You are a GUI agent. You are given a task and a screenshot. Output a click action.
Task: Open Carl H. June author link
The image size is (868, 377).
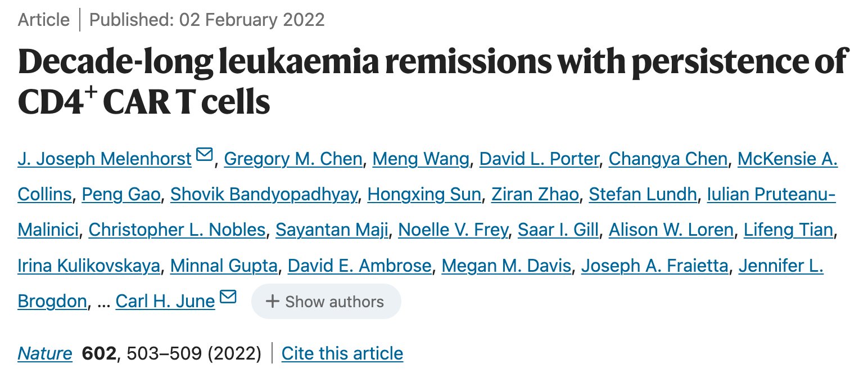pos(165,301)
